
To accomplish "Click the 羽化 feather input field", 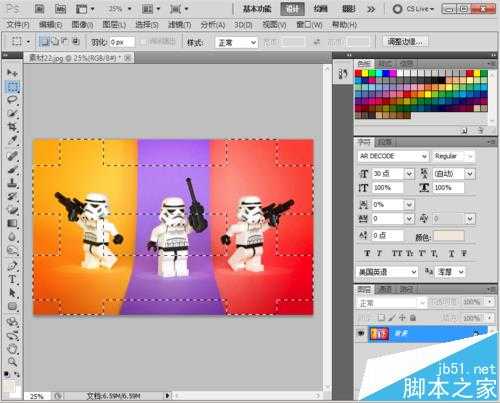I will [122, 42].
